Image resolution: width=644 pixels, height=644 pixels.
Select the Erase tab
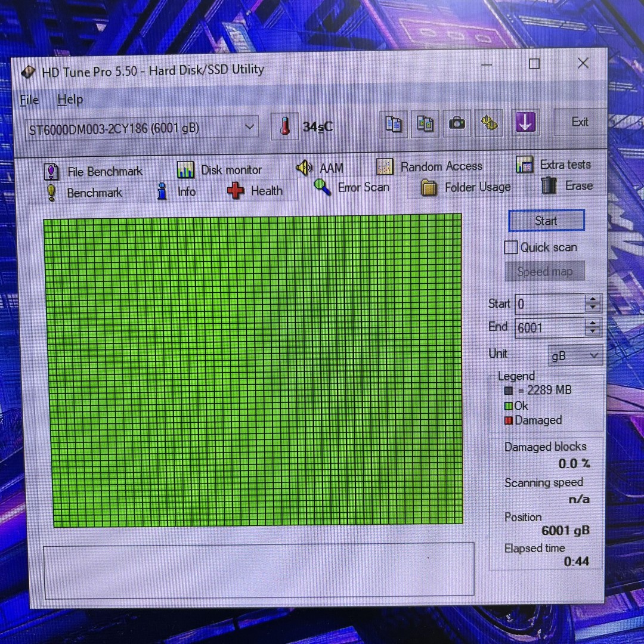pos(568,186)
